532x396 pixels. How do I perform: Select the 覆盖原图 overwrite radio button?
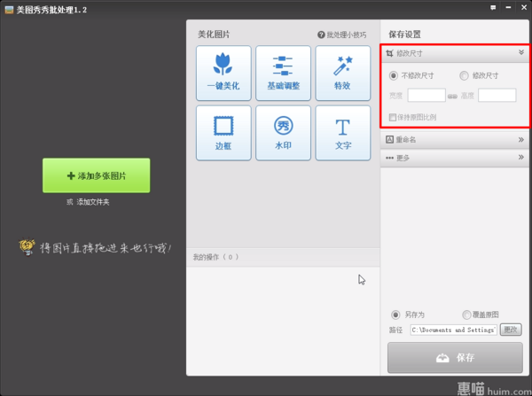click(466, 314)
